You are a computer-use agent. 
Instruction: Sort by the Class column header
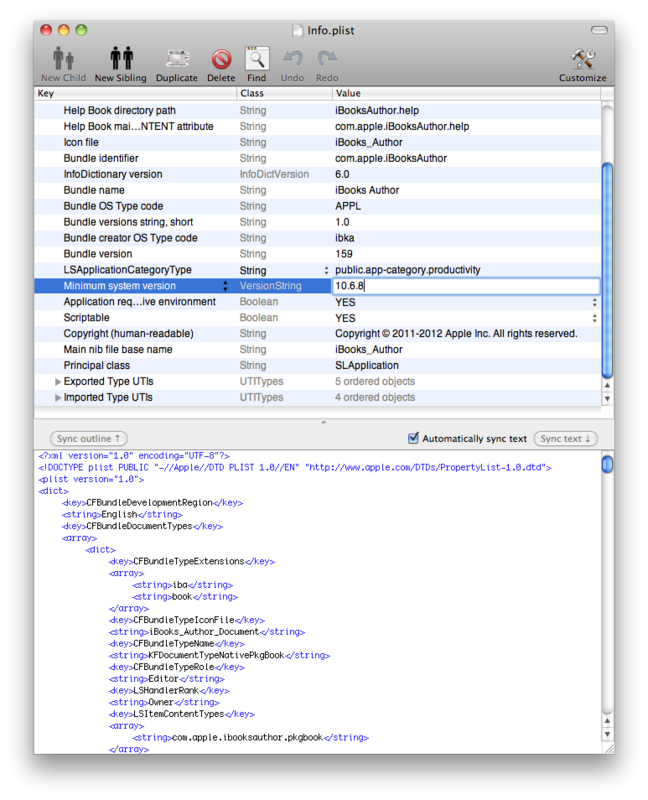coord(284,93)
